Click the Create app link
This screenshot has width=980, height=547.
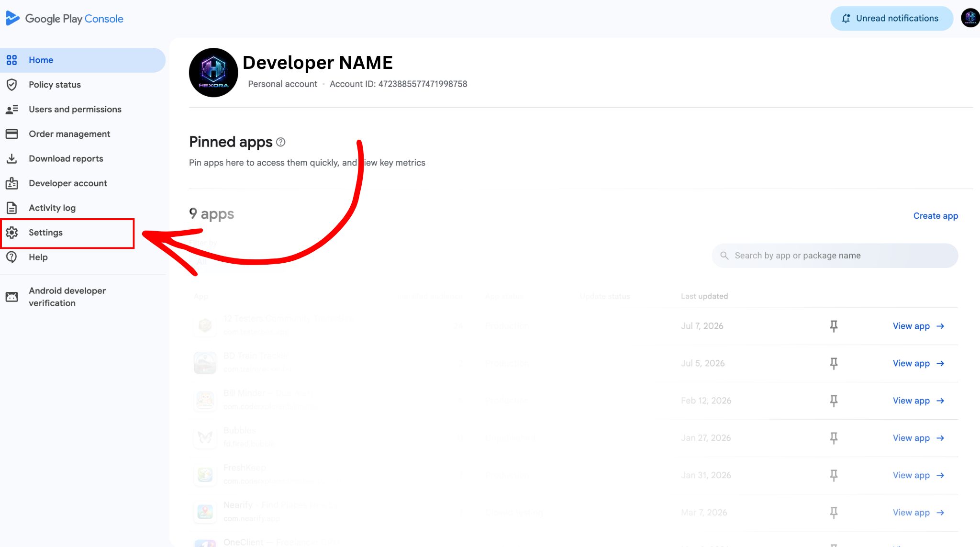point(935,216)
